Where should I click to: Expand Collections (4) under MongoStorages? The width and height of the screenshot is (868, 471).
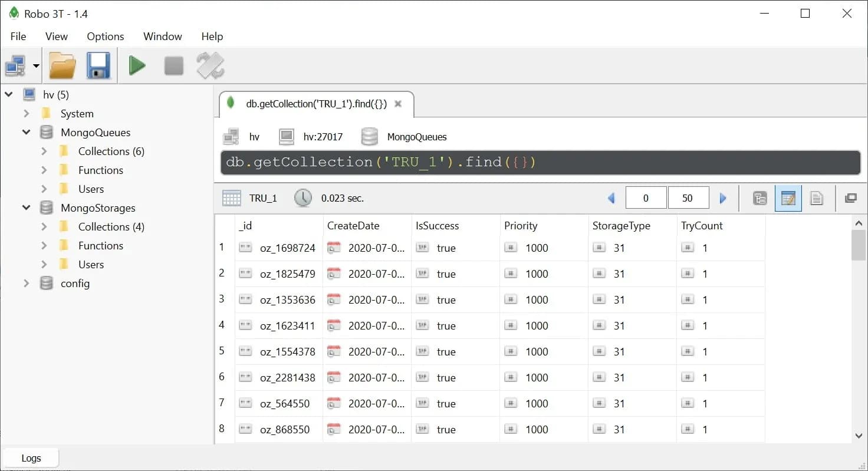[44, 226]
